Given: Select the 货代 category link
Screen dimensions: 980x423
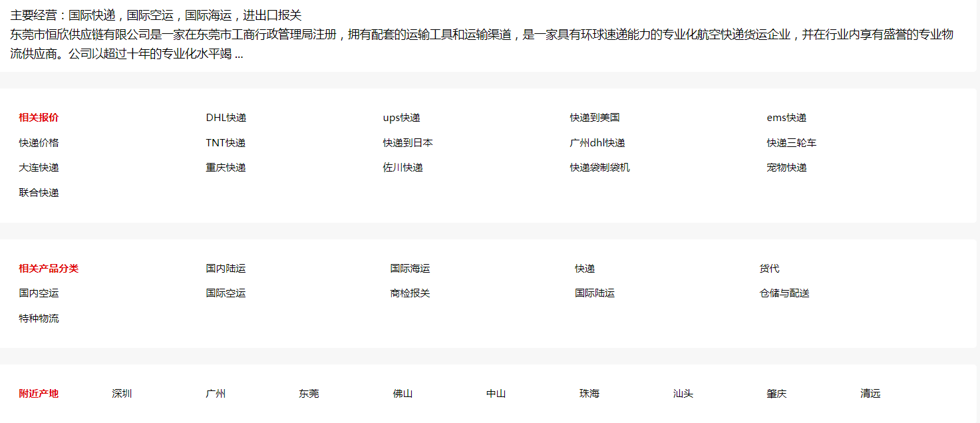Looking at the screenshot, I should click(769, 269).
